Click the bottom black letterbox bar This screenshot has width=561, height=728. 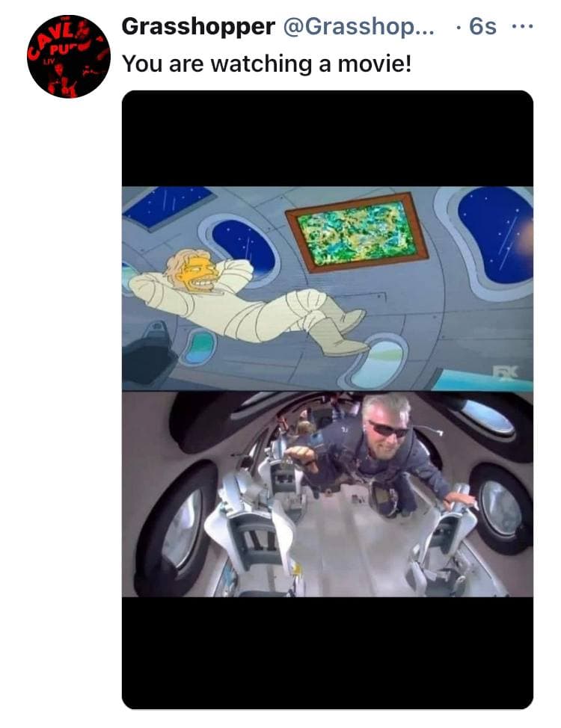point(327,653)
